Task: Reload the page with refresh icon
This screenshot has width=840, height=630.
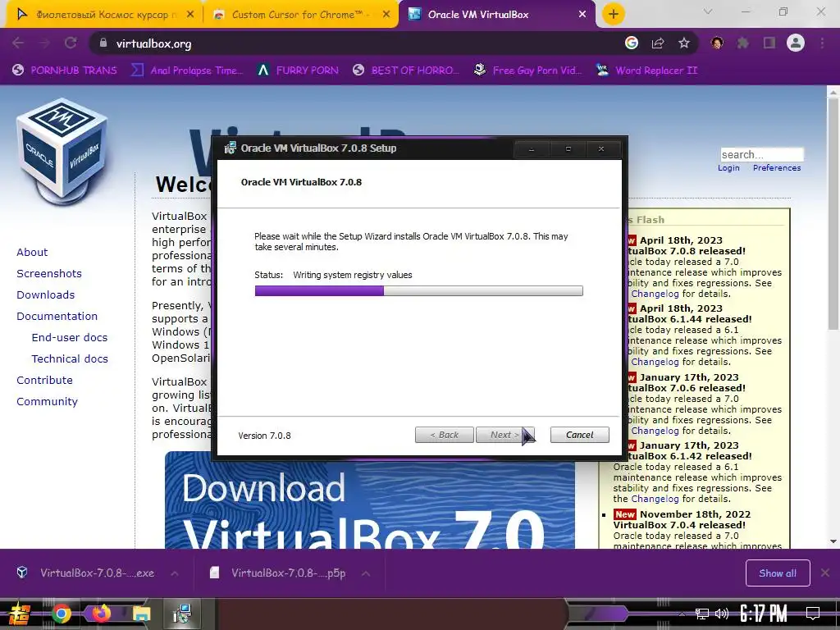Action: (x=71, y=43)
